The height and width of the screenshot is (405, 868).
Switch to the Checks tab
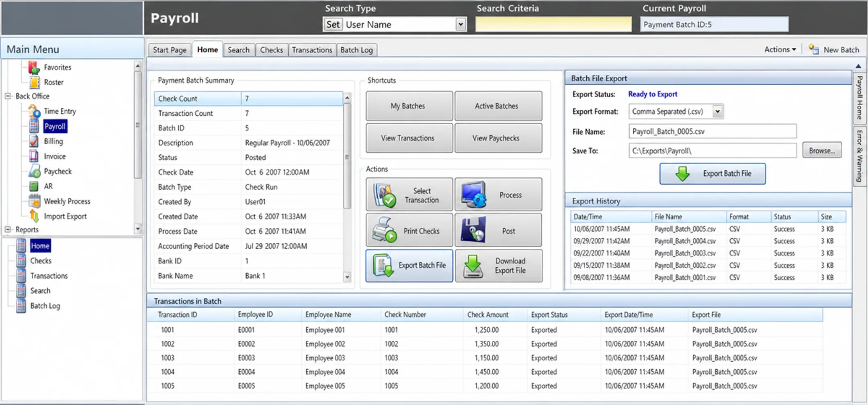tap(272, 50)
